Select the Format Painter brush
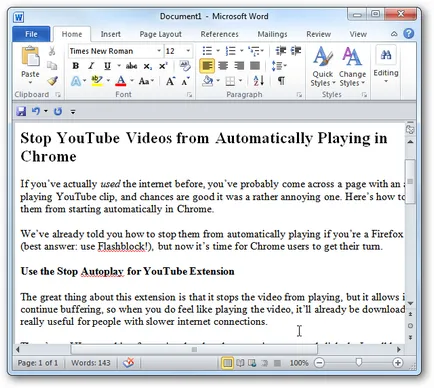 [52, 80]
